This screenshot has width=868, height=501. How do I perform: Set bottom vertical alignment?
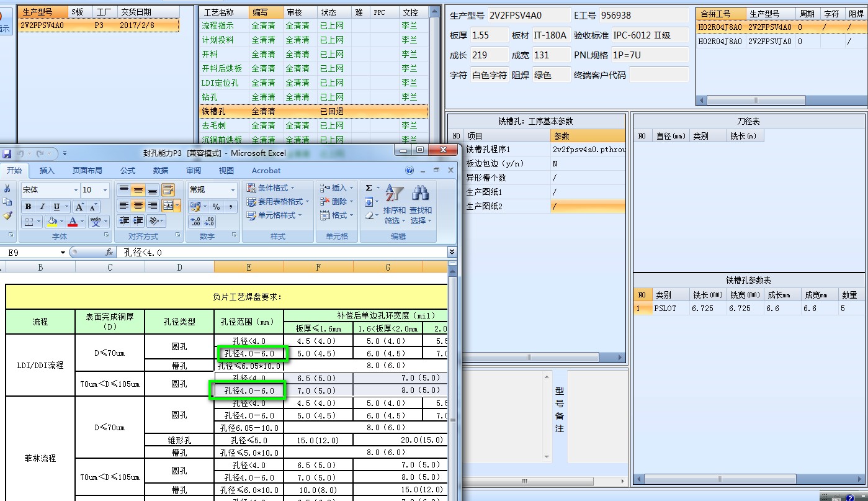pyautogui.click(x=153, y=190)
